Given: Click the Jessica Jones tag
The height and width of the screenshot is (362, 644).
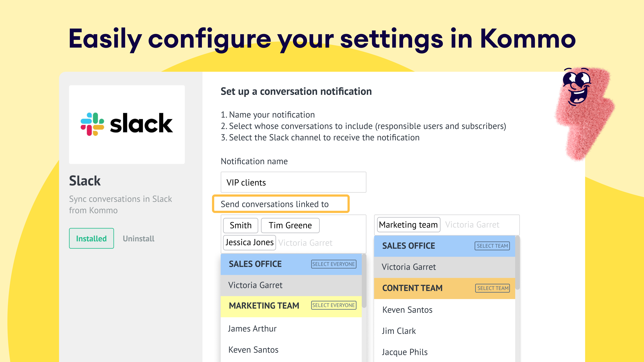Looking at the screenshot, I should [249, 242].
